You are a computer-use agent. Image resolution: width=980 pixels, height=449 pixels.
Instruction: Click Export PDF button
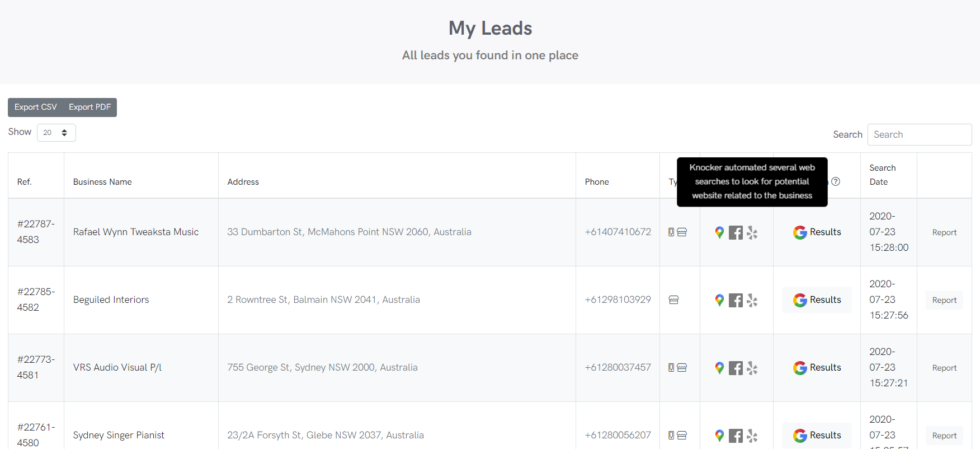[x=89, y=107]
